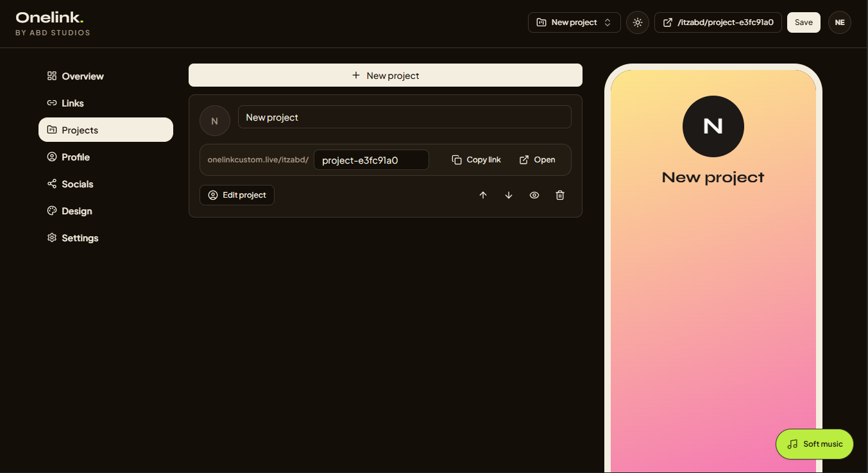Click the N avatar in the phone preview

713,126
